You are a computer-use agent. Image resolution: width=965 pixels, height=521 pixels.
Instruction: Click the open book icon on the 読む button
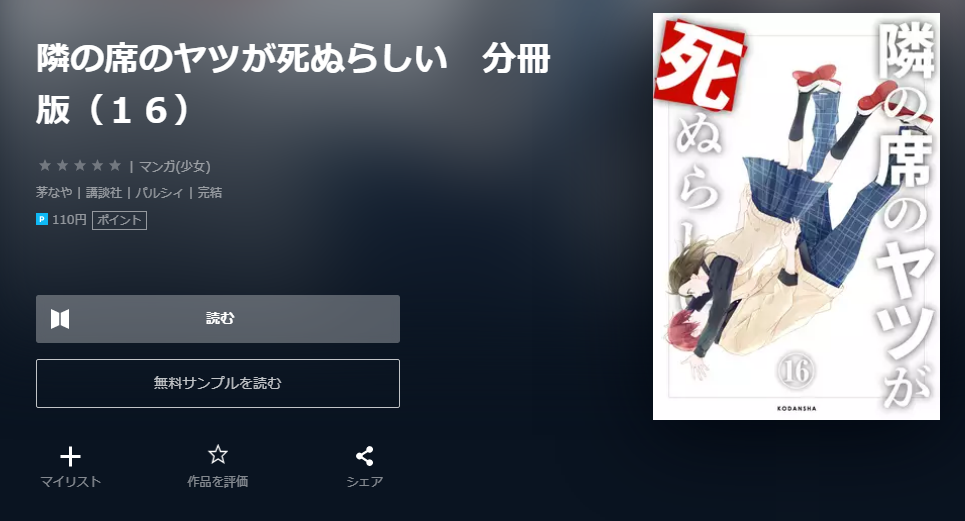pyautogui.click(x=60, y=319)
